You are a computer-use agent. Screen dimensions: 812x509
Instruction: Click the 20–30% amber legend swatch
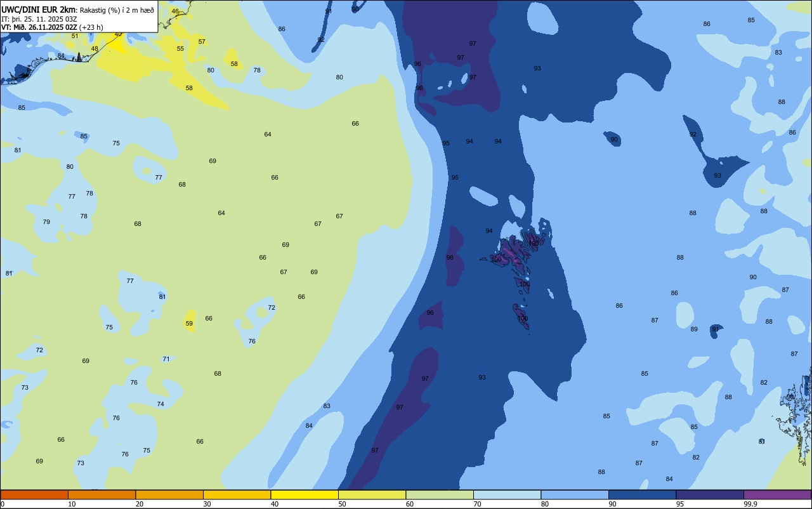tap(169, 494)
